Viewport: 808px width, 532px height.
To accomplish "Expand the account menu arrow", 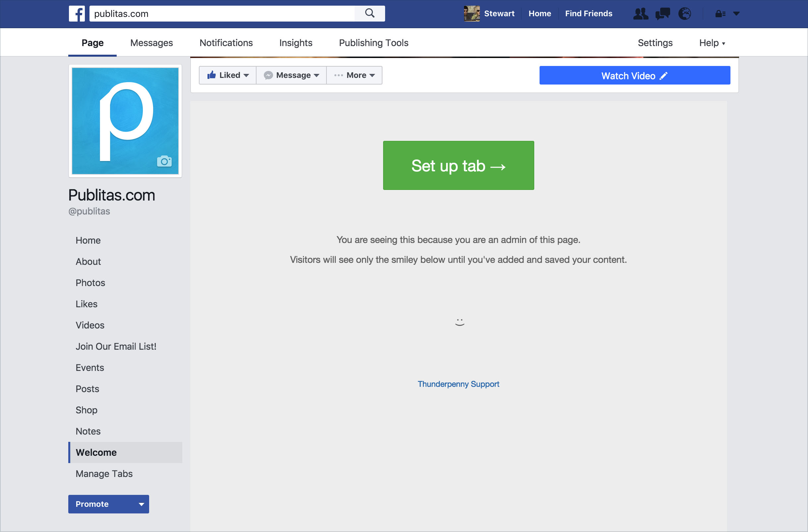I will click(x=736, y=14).
